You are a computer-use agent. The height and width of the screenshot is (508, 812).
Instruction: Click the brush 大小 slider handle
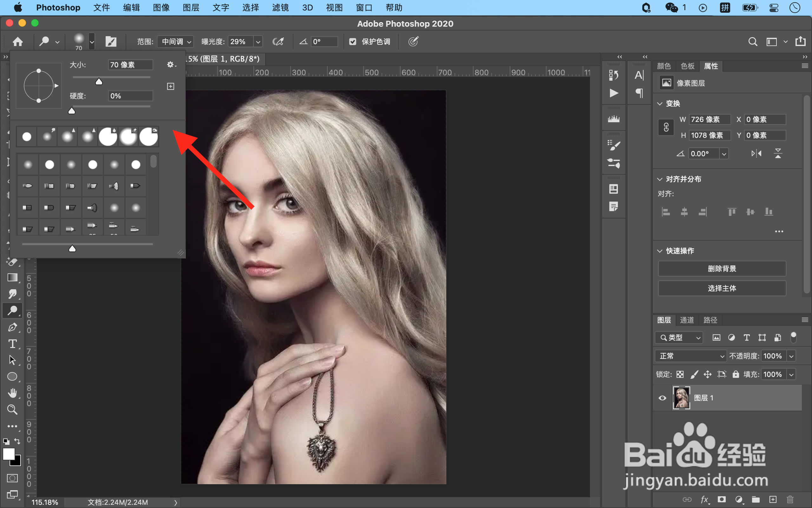99,82
